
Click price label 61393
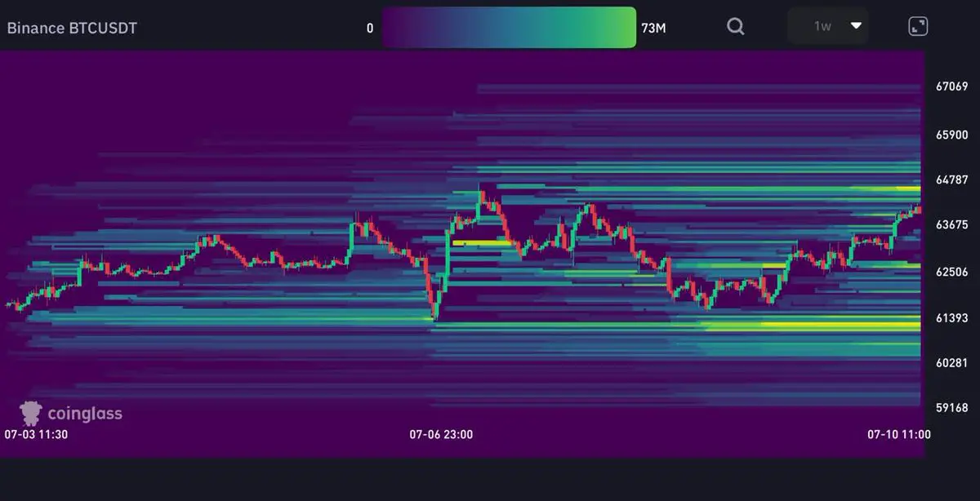click(x=952, y=317)
